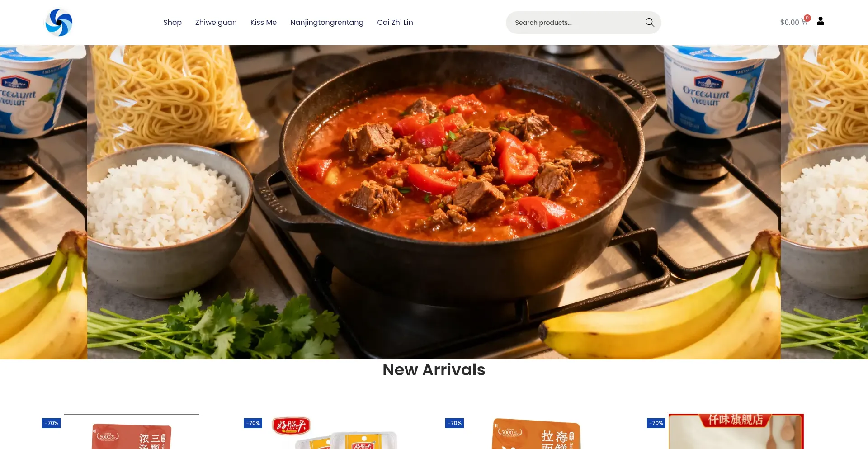
Task: Show the previous slide on the left
Action: [x=43, y=202]
